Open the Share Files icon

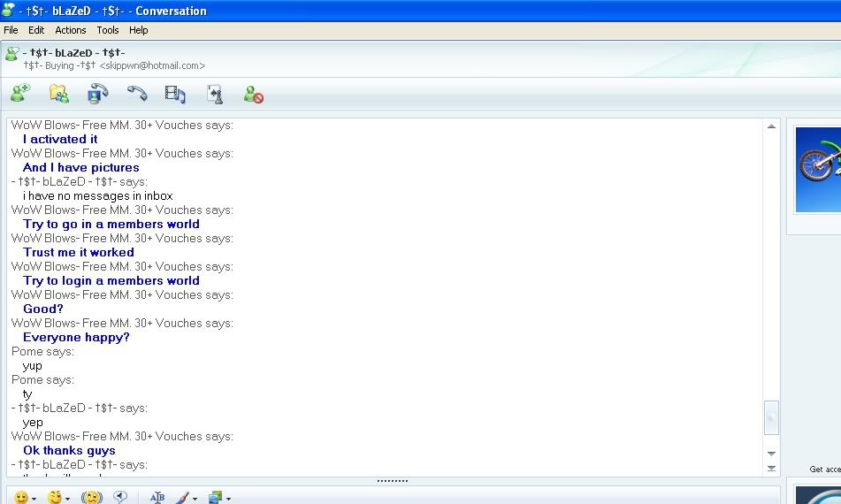(x=59, y=94)
